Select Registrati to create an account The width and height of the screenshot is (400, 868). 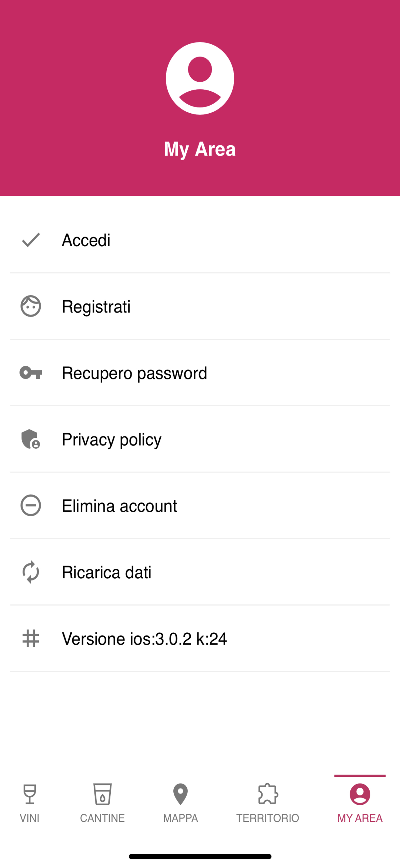(200, 306)
